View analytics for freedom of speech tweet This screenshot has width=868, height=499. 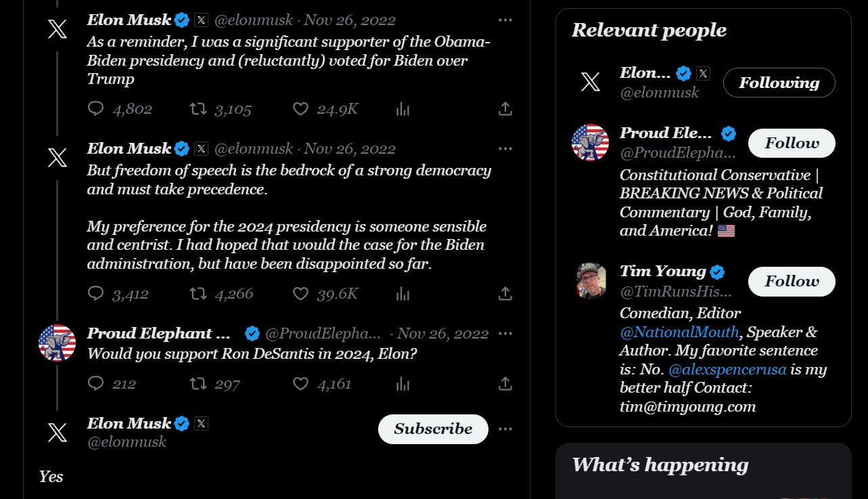pos(403,293)
